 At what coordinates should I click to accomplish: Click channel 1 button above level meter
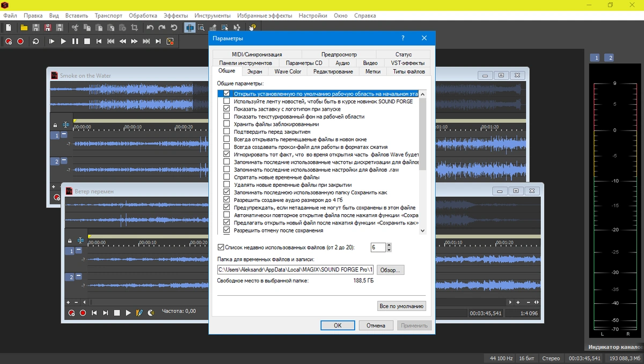[x=595, y=57]
